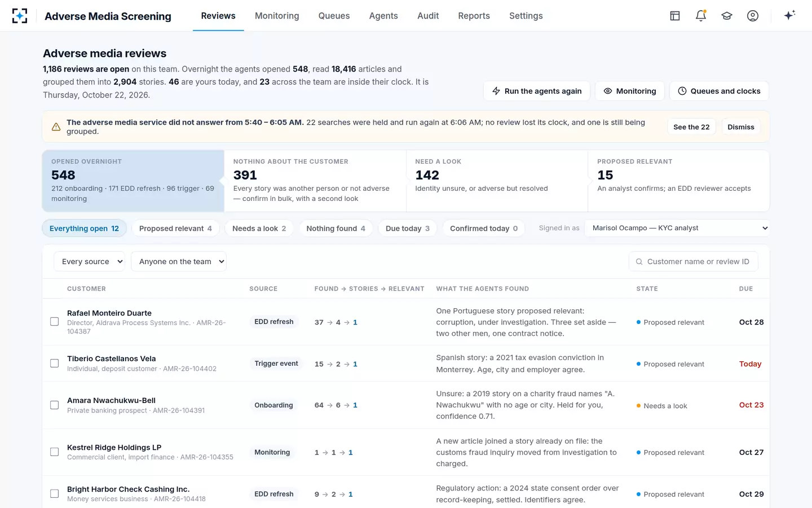Click the EDD refresh tag for Rafael Monteiro
The height and width of the screenshot is (508, 812).
[274, 322]
